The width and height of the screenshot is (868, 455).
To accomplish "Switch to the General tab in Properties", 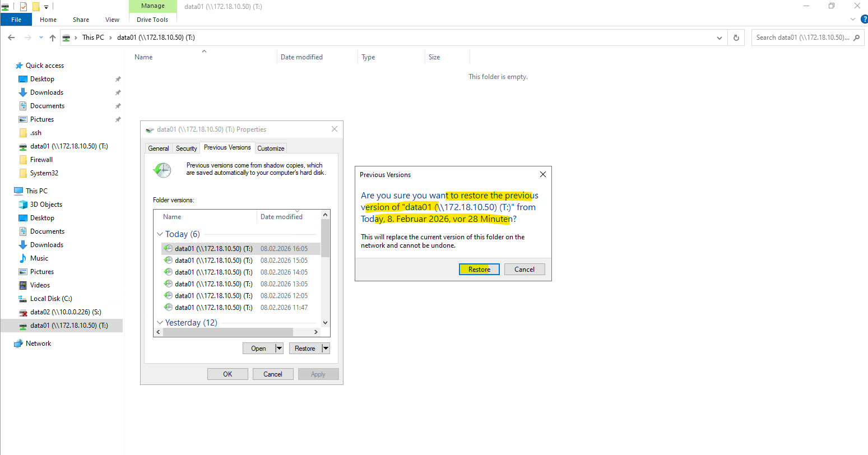I will [x=159, y=148].
